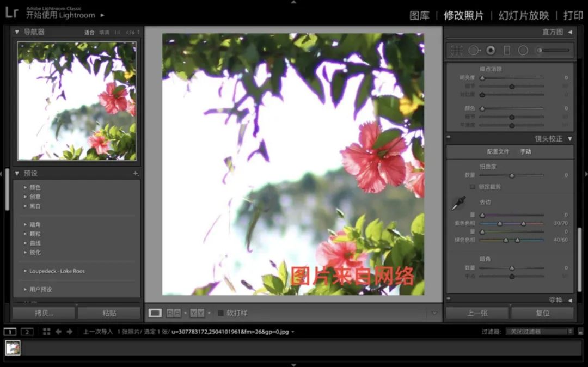Screen dimensions: 588x367
Task: Select the crop overlay grid tool
Action: point(457,50)
